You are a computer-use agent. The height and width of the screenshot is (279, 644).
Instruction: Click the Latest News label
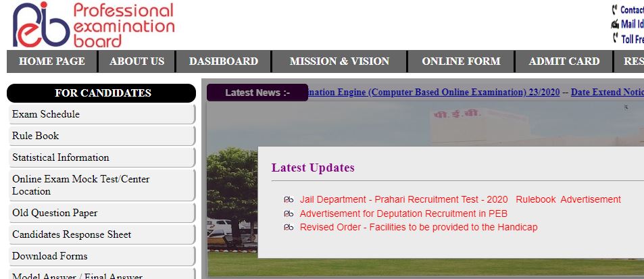pyautogui.click(x=257, y=93)
